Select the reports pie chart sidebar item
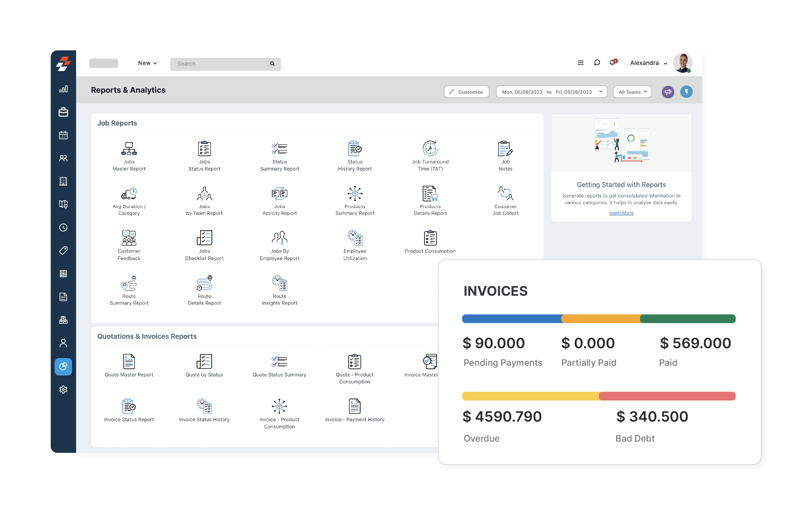The image size is (812, 515). (x=63, y=366)
